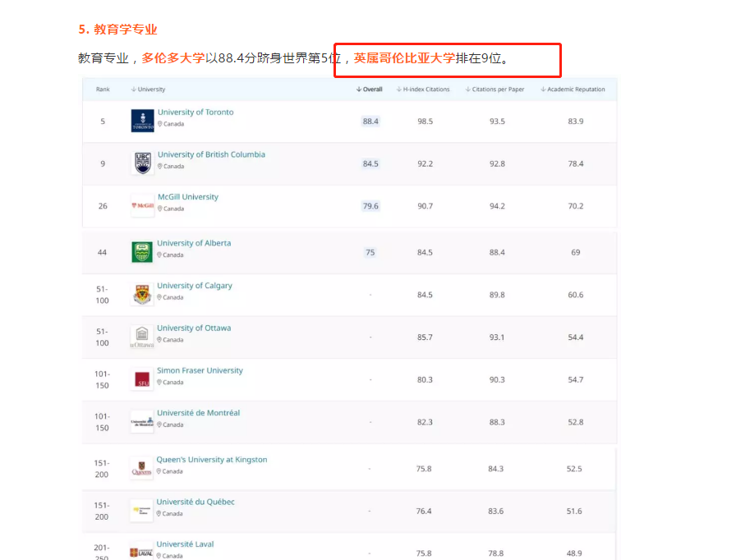Click Toronto's H-index value 98.5
This screenshot has height=560, width=736.
pyautogui.click(x=425, y=122)
